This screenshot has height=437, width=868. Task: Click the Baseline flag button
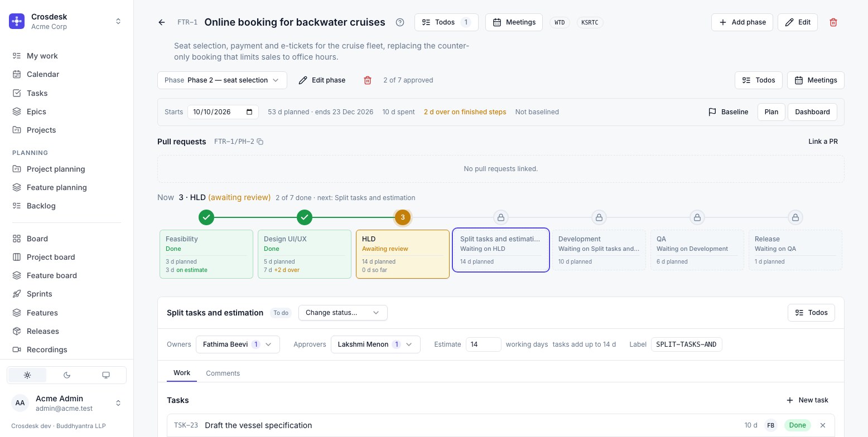tap(728, 112)
